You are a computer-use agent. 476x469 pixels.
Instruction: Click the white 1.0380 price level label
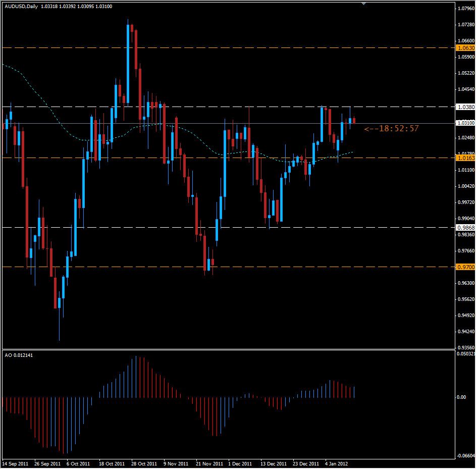click(464, 107)
